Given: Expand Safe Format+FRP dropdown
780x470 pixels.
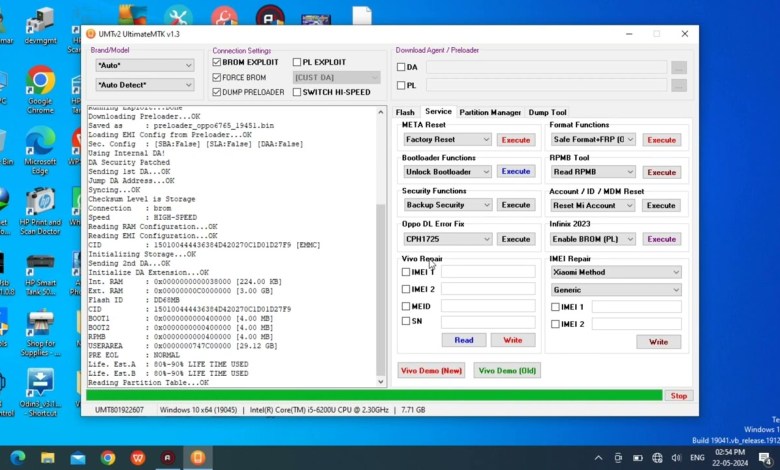Looking at the screenshot, I should (x=593, y=140).
